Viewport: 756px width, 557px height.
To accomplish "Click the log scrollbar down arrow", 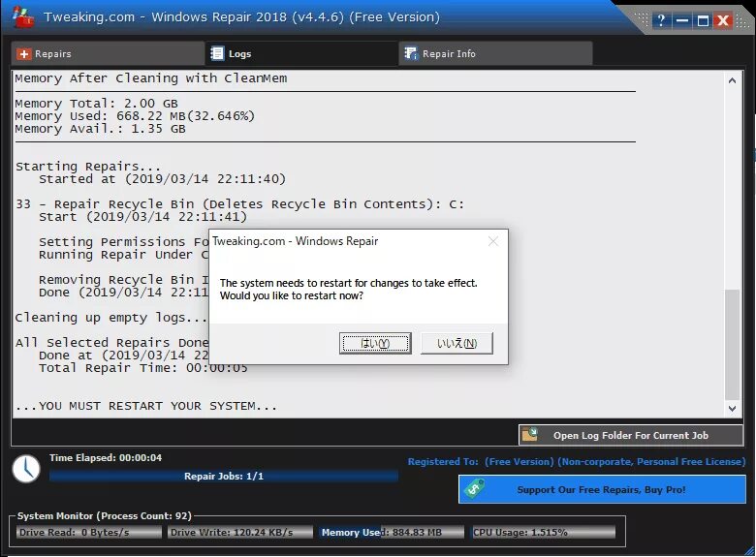I will point(732,409).
